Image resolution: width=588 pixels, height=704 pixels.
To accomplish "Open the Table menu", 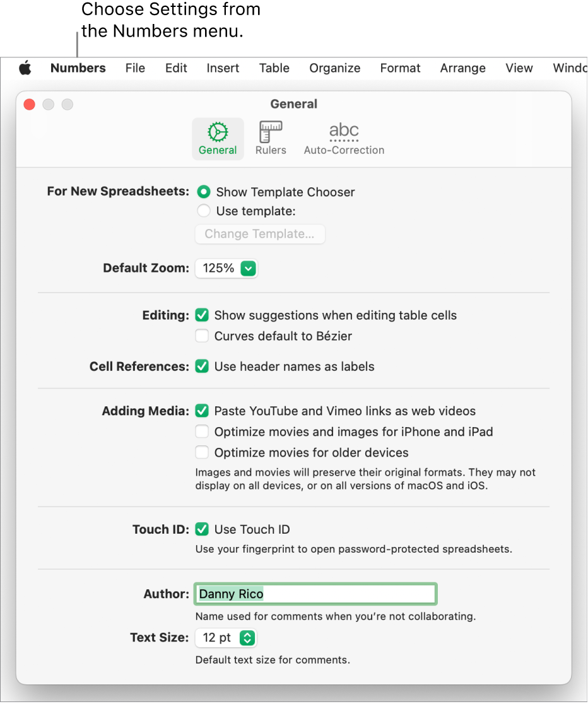I will click(x=274, y=68).
